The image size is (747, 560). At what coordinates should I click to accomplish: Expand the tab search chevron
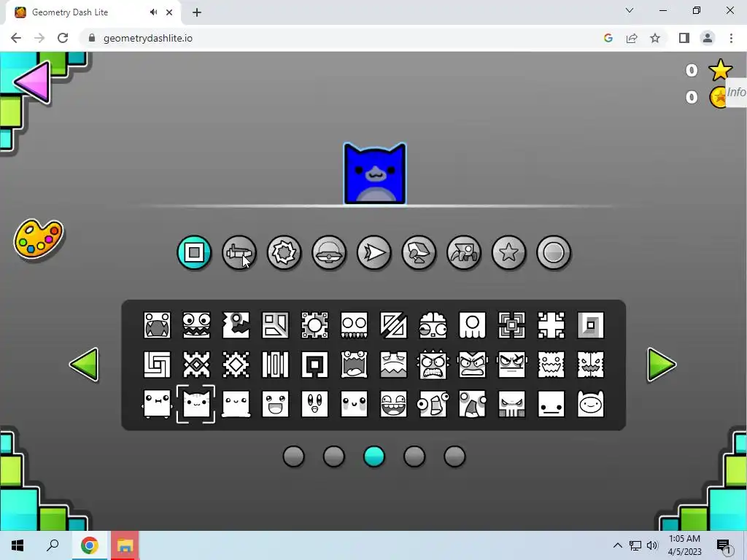[x=630, y=10]
